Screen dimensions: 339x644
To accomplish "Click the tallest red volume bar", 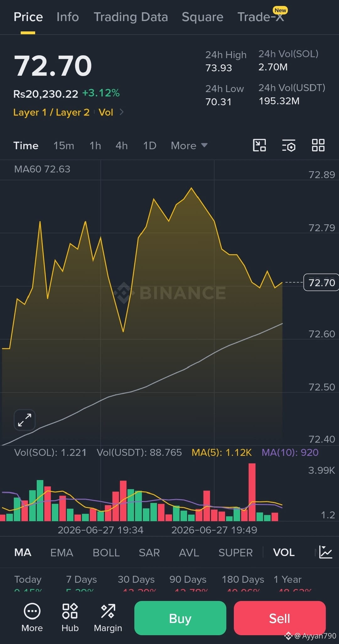I will click(x=252, y=492).
